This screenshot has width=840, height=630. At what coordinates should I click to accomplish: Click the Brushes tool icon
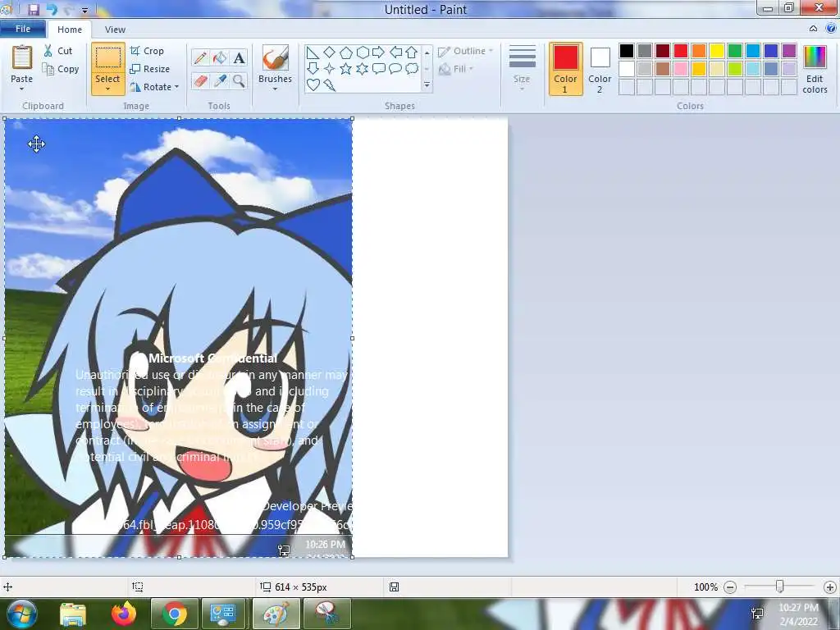tap(276, 58)
